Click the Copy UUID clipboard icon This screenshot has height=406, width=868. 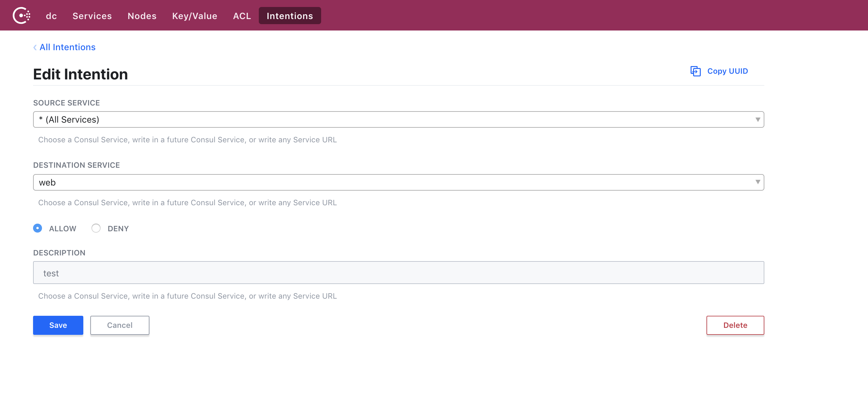click(695, 71)
